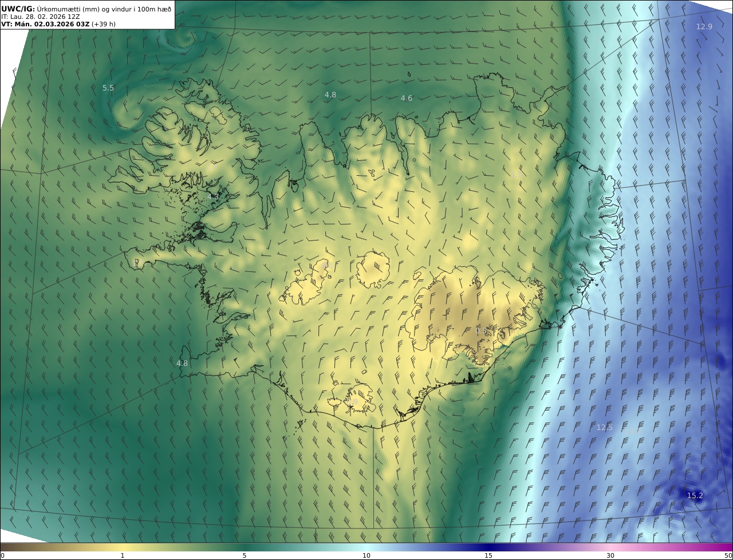Click the colour scale tick label 50

(x=728, y=555)
